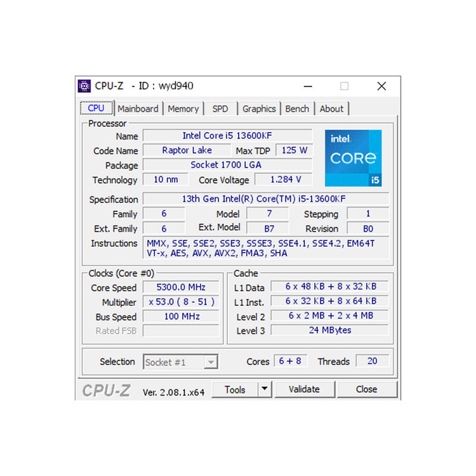This screenshot has height=476, width=476.
Task: Click the Core Speed value field
Action: pos(182,288)
